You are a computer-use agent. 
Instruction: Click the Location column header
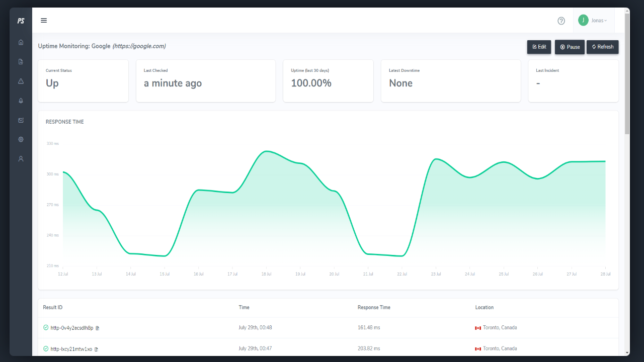click(485, 307)
